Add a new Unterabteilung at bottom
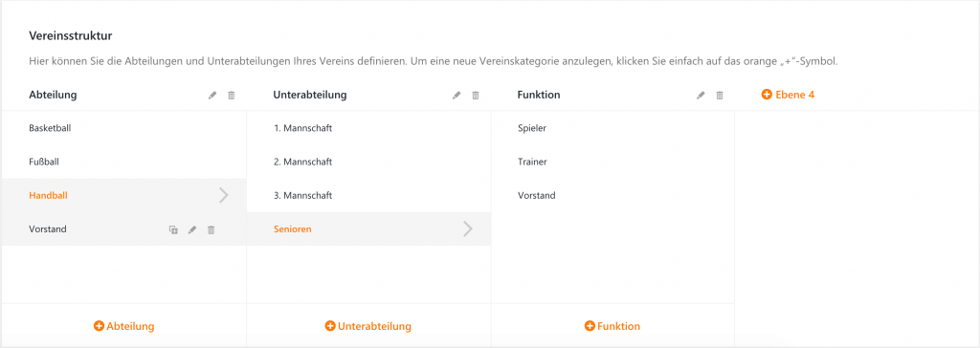Image resolution: width=980 pixels, height=348 pixels. (x=368, y=326)
